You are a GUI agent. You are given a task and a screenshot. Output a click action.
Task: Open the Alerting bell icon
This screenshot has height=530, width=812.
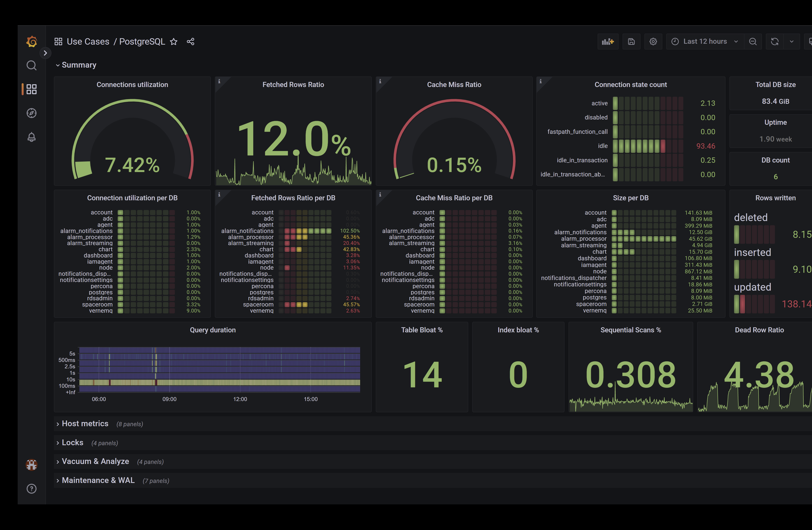[x=31, y=137]
